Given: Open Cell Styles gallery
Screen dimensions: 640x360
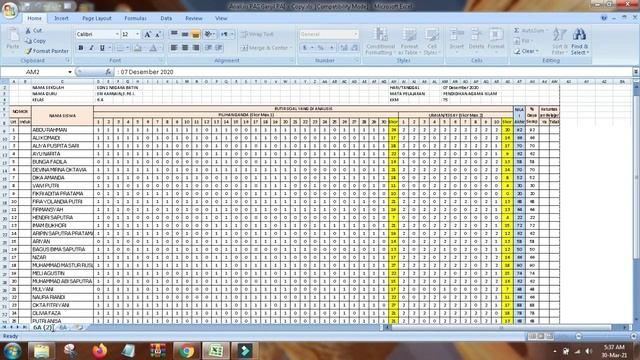Looking at the screenshot, I should pyautogui.click(x=431, y=41).
